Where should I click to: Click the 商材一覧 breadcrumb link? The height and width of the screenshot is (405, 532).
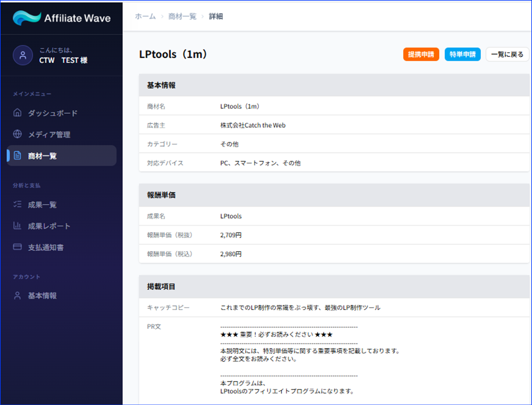182,16
